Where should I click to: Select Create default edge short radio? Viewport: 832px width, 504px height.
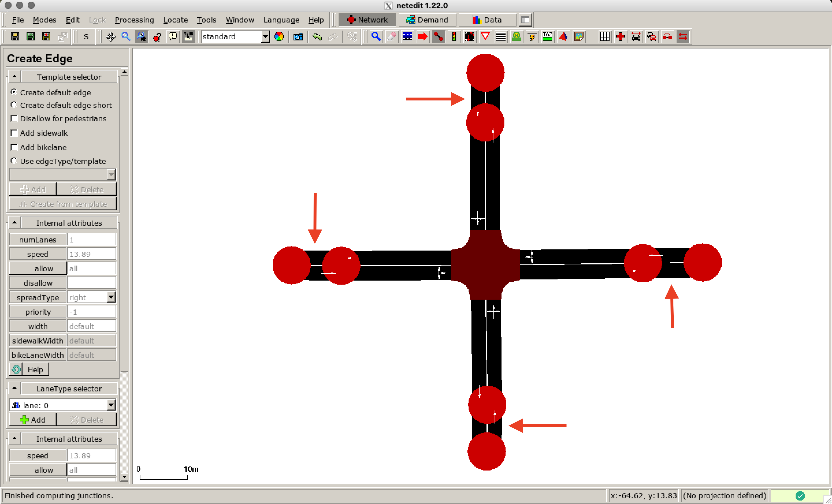pyautogui.click(x=14, y=105)
